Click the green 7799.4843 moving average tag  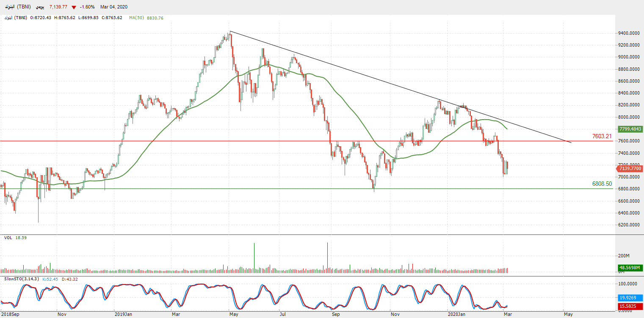coord(630,129)
